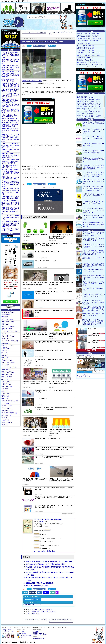Click the facebook button in the bottom share bar
The image size is (106, 644).
click(33, 592)
